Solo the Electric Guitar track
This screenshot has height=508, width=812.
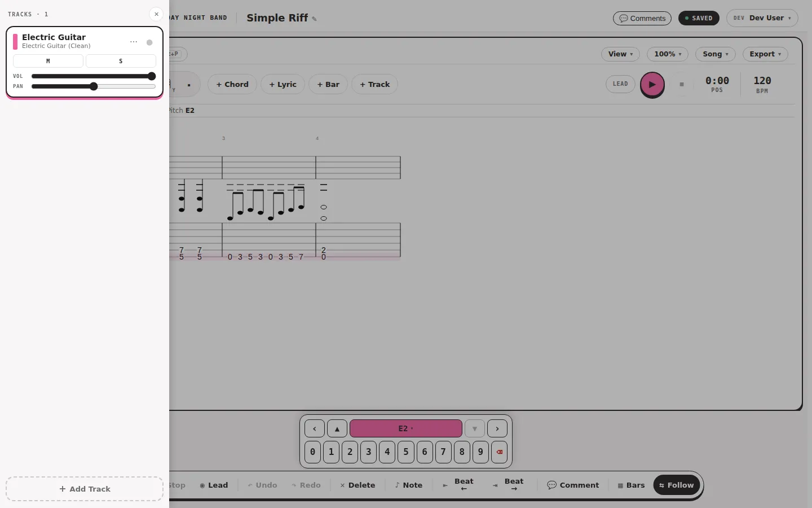click(x=121, y=61)
